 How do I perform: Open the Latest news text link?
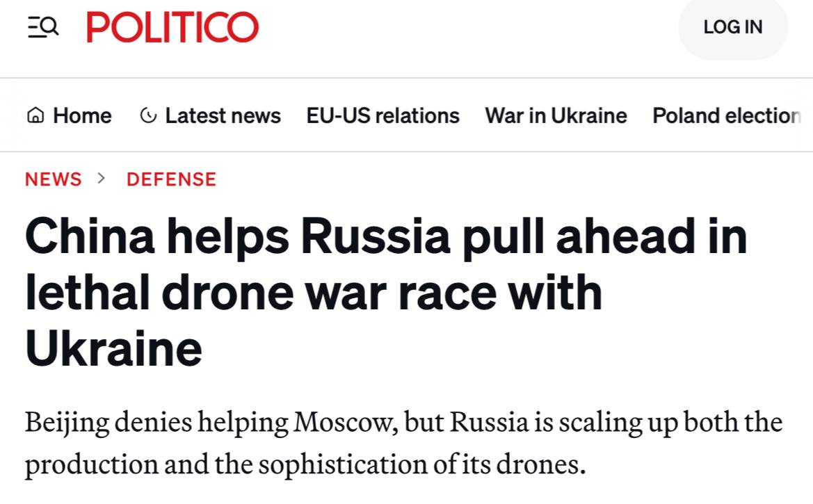click(223, 115)
